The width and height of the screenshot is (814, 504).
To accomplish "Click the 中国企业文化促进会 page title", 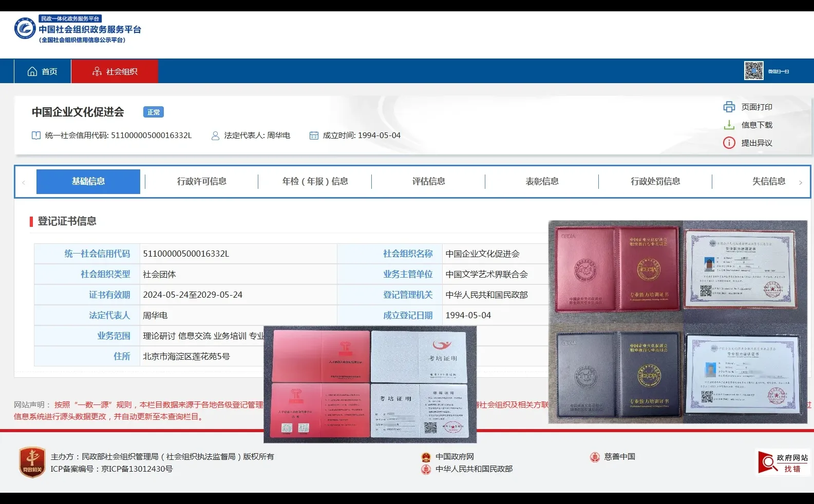I will (x=78, y=112).
